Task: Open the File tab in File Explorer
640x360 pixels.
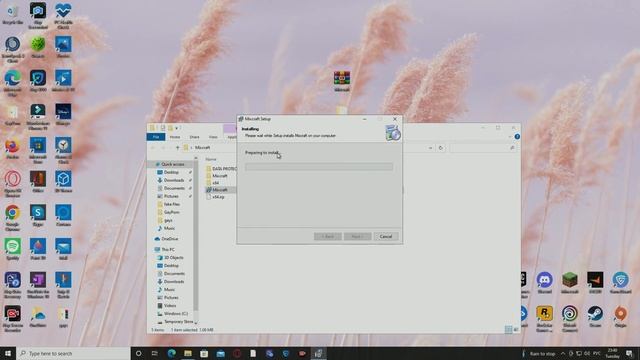Action: click(x=156, y=137)
